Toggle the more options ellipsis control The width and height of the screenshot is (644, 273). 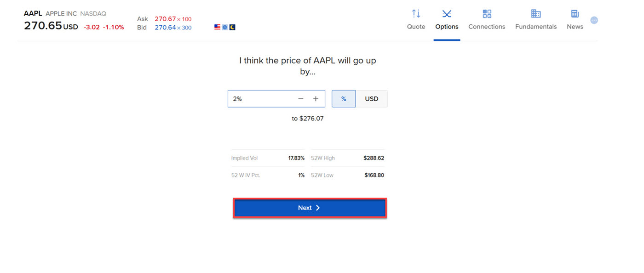point(594,20)
